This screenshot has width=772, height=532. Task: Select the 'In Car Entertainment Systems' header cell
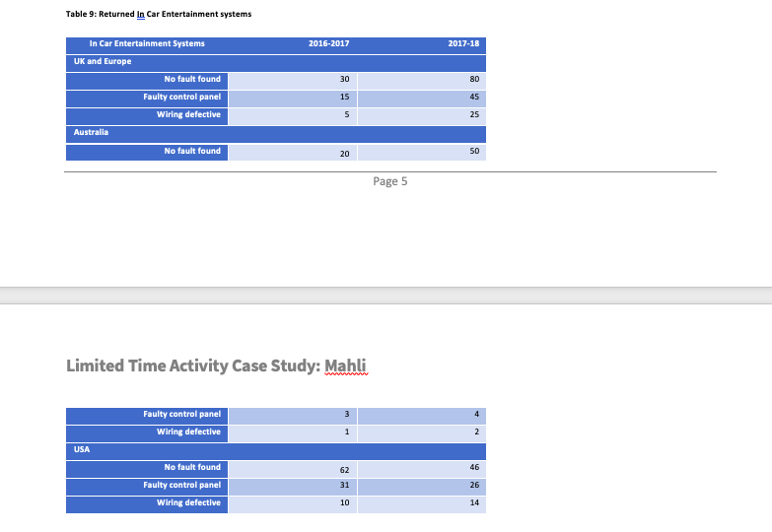pos(147,43)
